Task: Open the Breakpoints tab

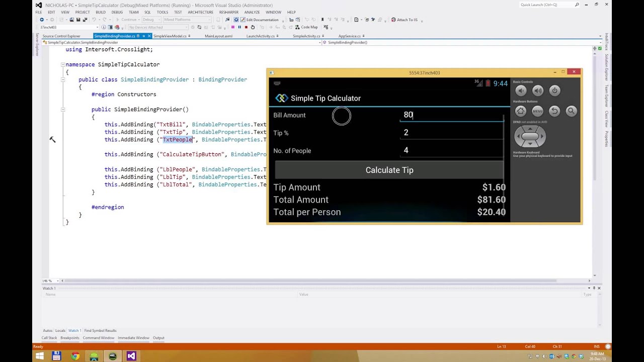Action: pyautogui.click(x=70, y=338)
